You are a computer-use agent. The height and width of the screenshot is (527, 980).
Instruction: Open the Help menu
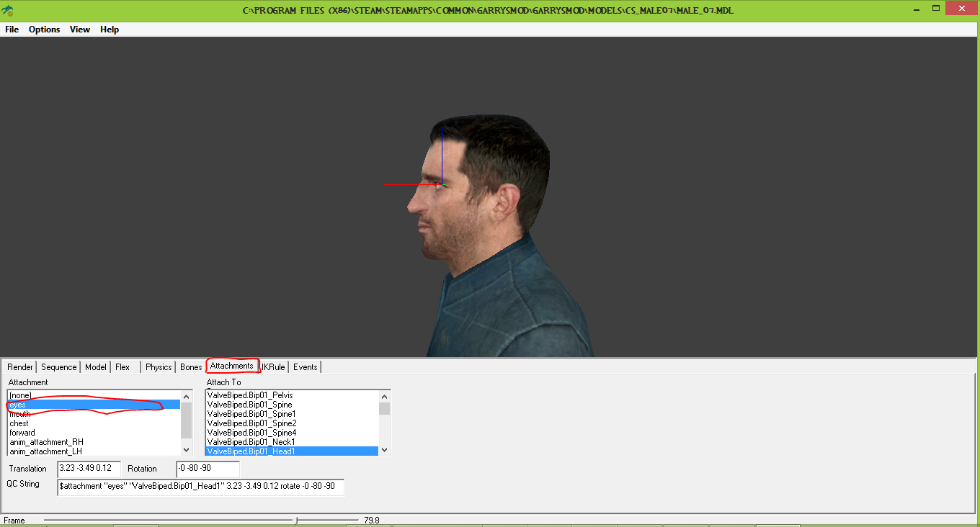tap(110, 30)
